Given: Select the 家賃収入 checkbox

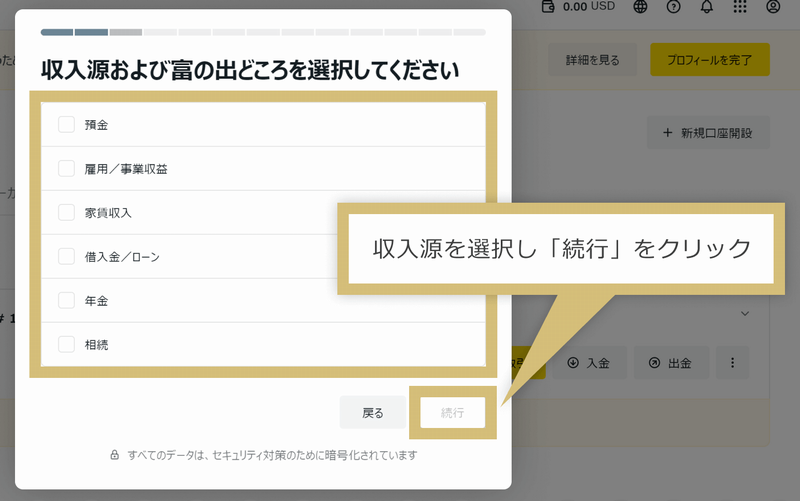Looking at the screenshot, I should click(67, 213).
